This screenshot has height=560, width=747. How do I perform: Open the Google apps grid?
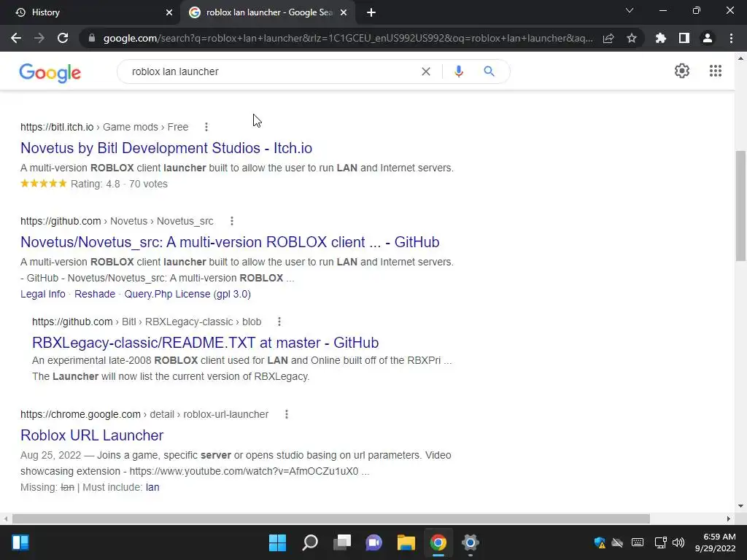pos(715,71)
